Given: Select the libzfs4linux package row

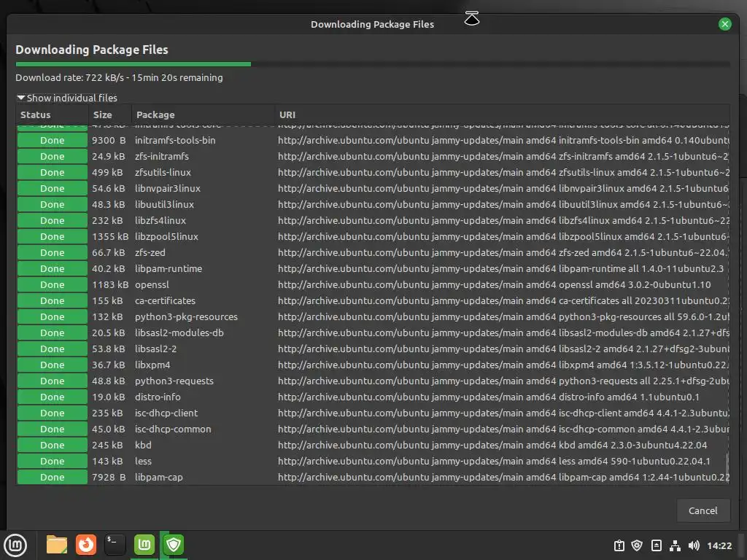Looking at the screenshot, I should coord(373,220).
